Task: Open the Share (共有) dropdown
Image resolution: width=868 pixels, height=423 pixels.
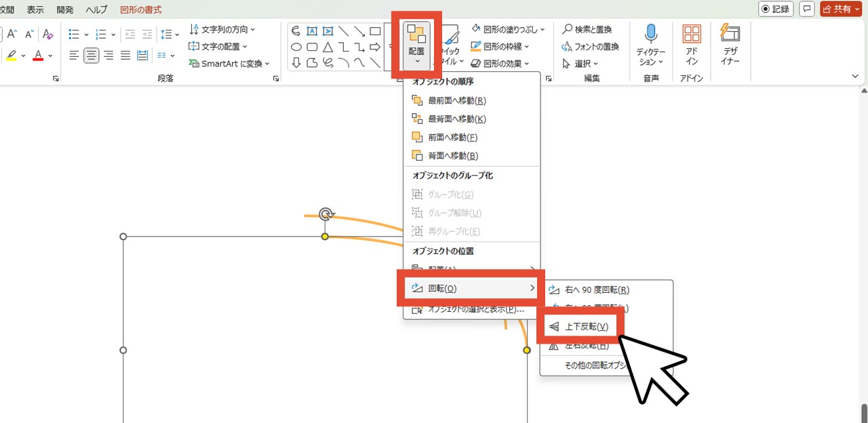Action: 841,9
